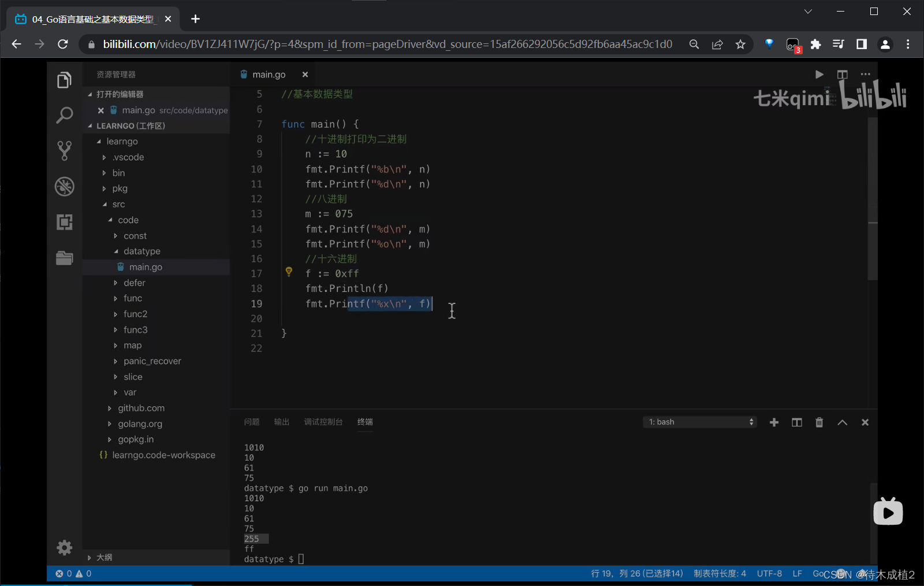Open the Search view in activity bar
Image resolution: width=924 pixels, height=586 pixels.
(64, 115)
